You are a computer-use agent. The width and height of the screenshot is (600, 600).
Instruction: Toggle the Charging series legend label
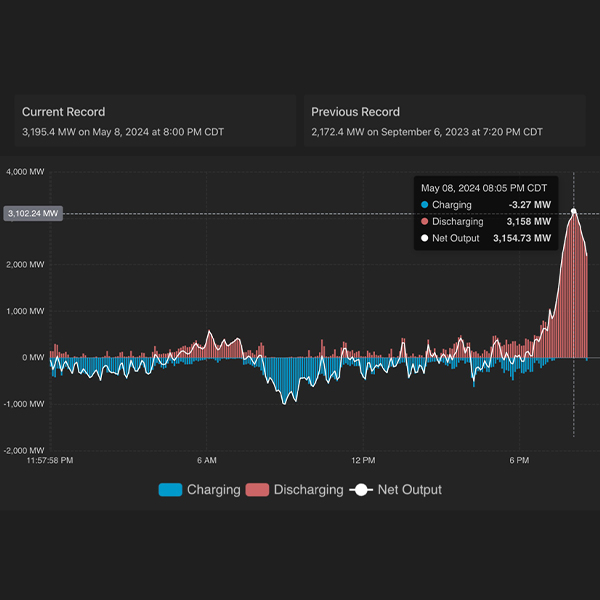213,490
